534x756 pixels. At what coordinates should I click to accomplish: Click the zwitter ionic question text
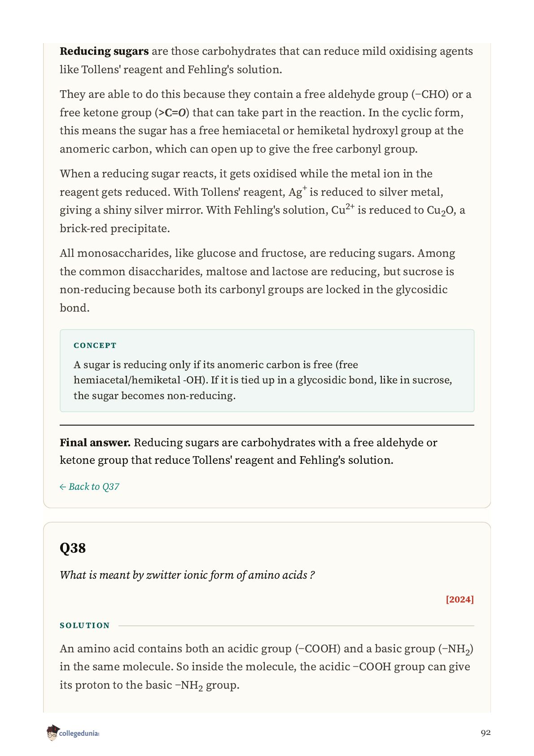(187, 575)
